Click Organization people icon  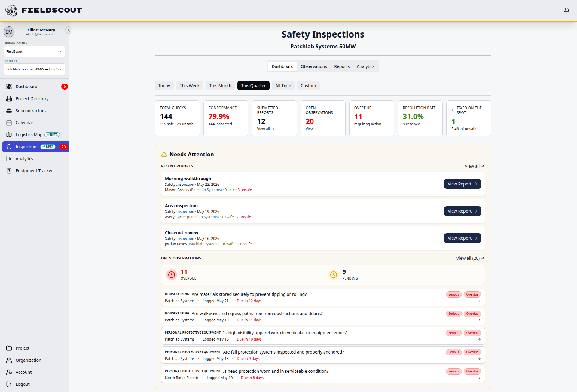(x=9, y=360)
